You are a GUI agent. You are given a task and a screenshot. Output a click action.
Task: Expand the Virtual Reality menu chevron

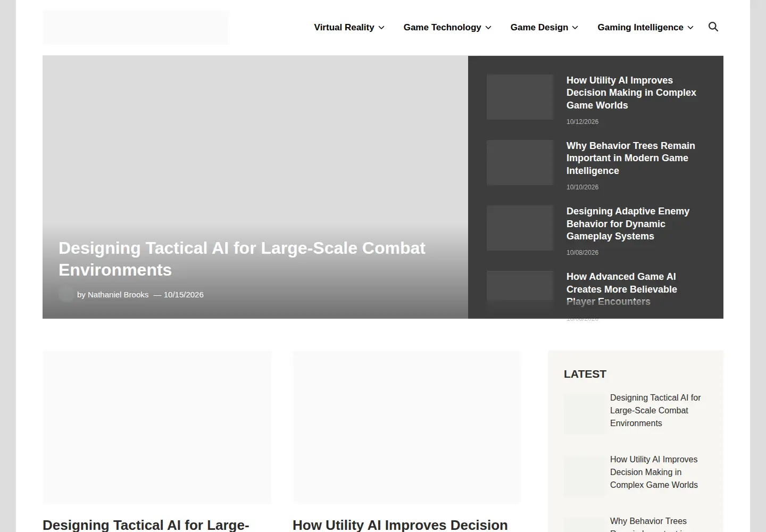[381, 28]
